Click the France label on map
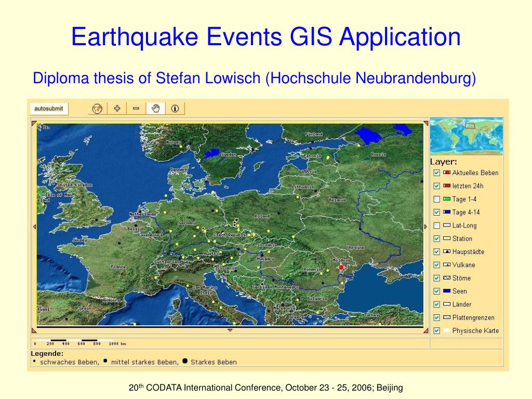Viewport: 532px width, 399px height. click(x=118, y=267)
